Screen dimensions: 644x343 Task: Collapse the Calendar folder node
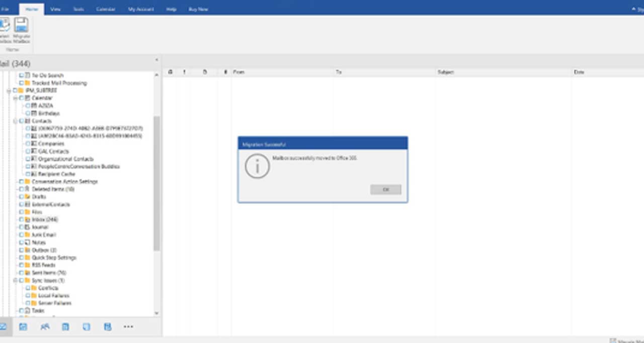pyautogui.click(x=16, y=98)
